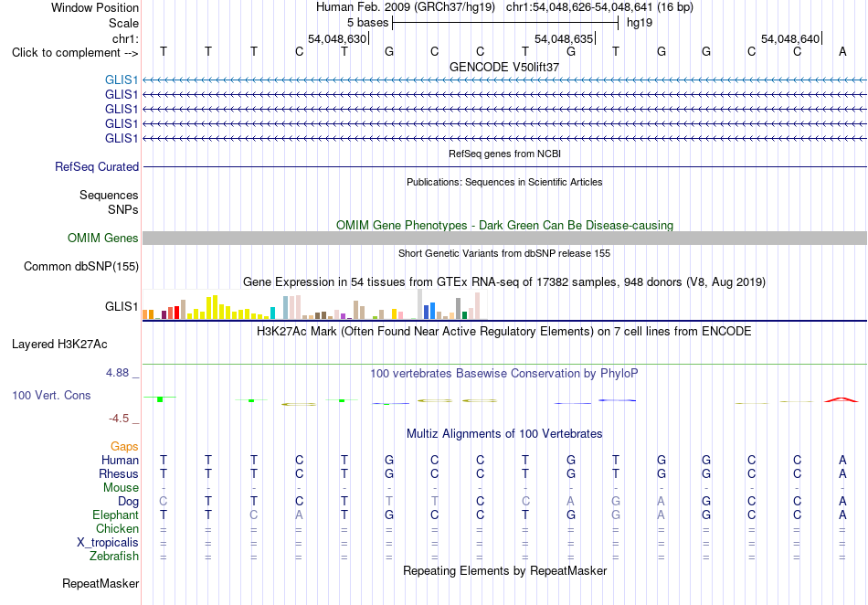The height and width of the screenshot is (605, 868).
Task: Open the RefSeq Curated track label
Action: pos(96,166)
